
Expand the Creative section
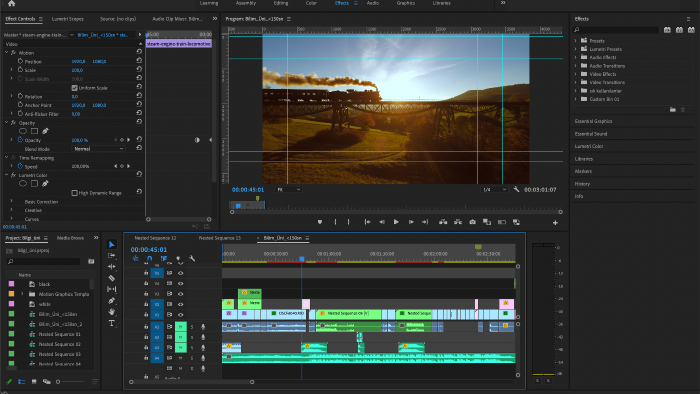click(x=12, y=210)
